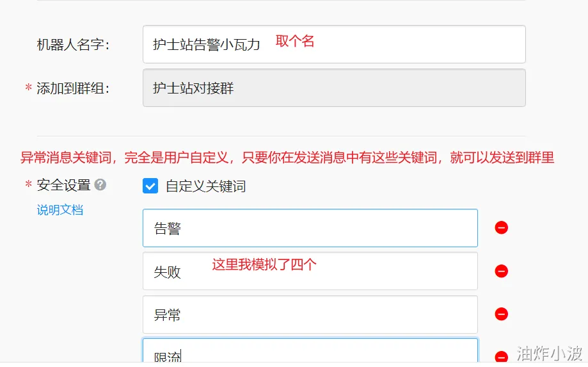Focus the 机器人名字 input field

397,44
